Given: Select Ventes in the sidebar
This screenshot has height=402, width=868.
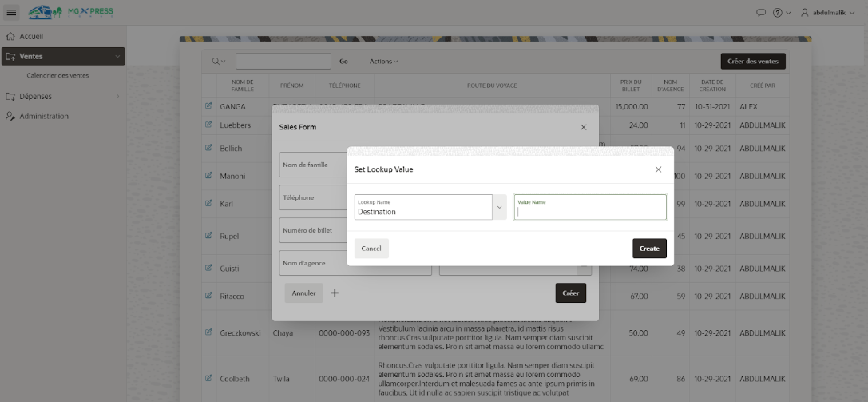Looking at the screenshot, I should coord(63,56).
